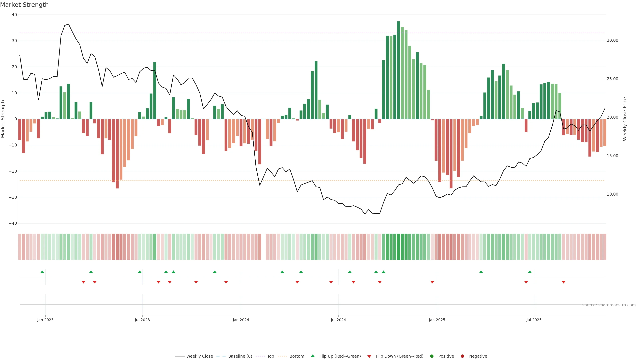
Task: Click the Flip Up marker after Jul 2025 gridline
Action: point(530,272)
